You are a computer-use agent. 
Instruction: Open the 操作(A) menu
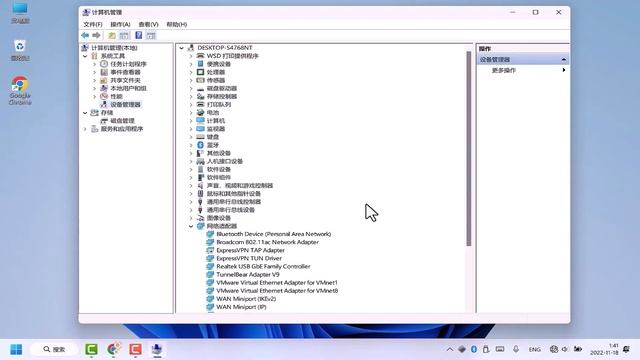(120, 24)
